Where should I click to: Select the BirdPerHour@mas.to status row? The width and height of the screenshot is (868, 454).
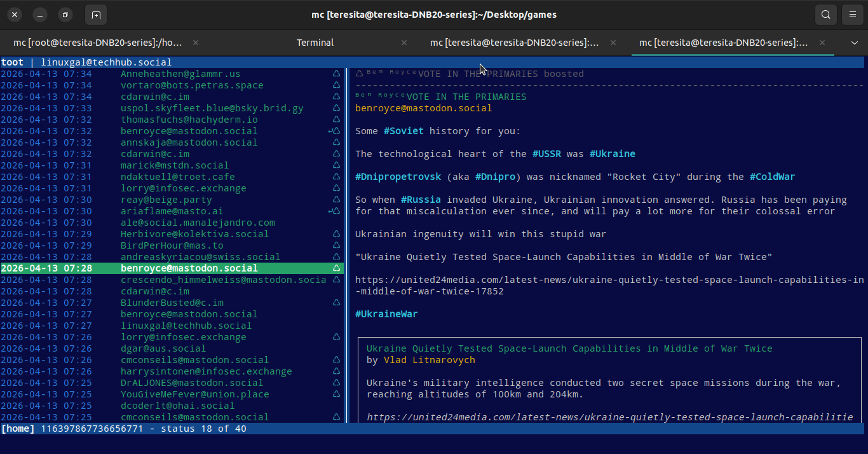pyautogui.click(x=172, y=245)
